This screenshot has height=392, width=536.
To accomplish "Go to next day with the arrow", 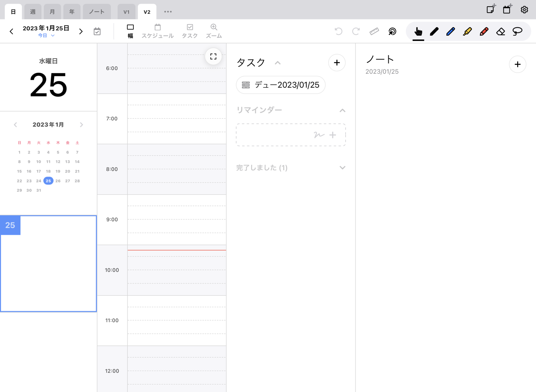I will (81, 31).
